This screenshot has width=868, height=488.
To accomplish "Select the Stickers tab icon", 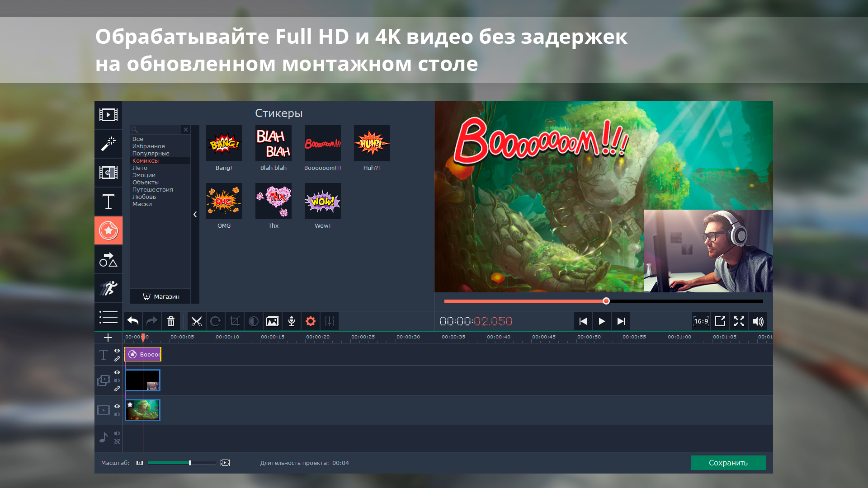I will coord(108,230).
